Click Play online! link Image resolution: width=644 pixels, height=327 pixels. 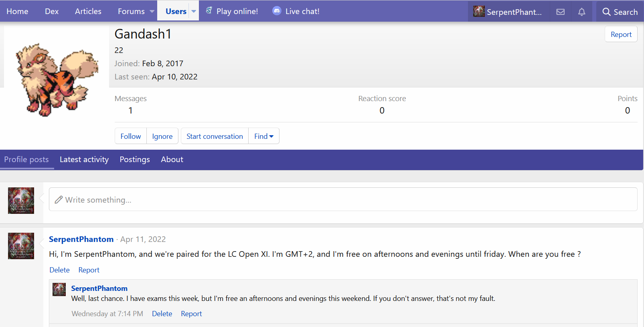237,11
